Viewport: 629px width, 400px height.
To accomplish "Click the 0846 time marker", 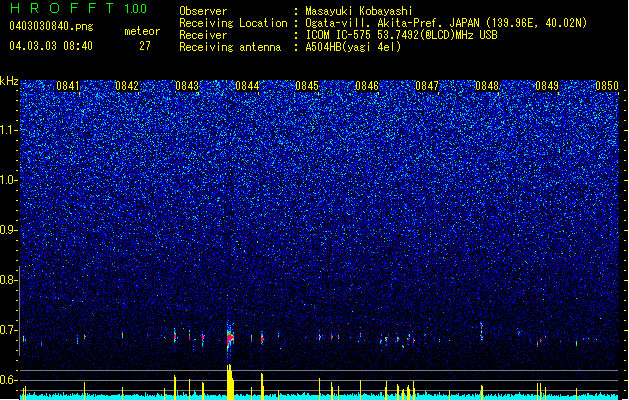I will (367, 86).
